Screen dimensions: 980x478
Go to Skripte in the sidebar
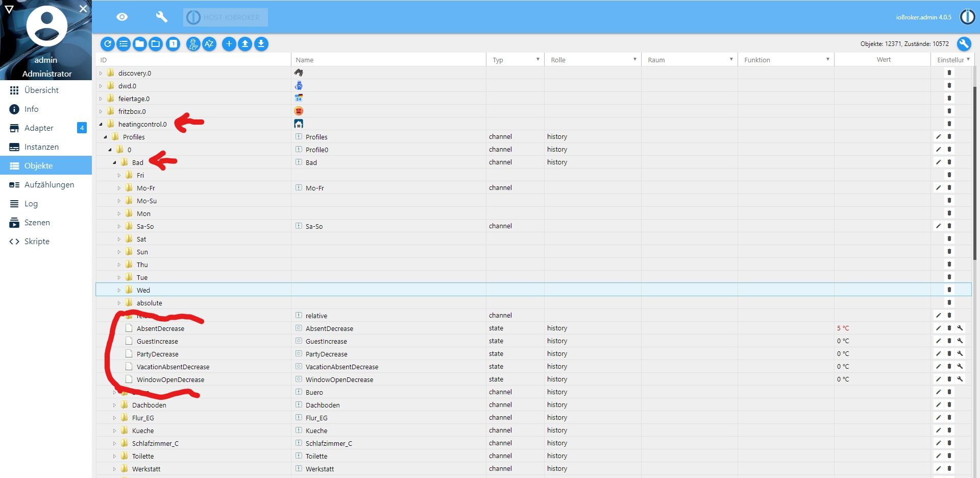point(37,242)
